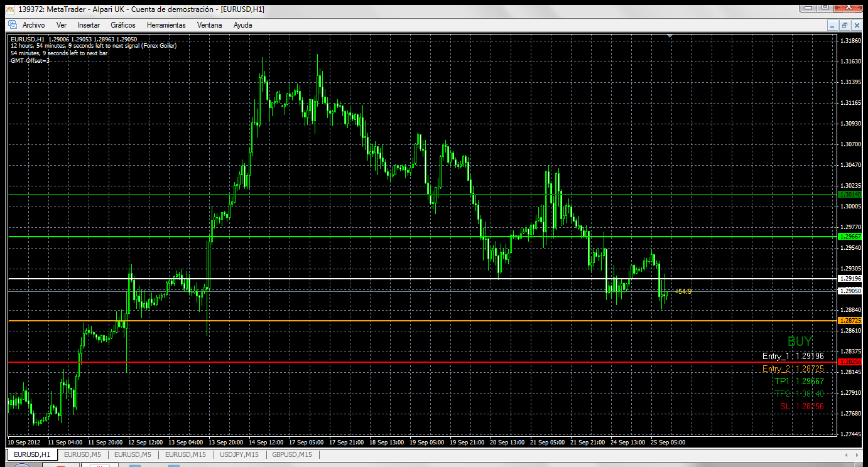The width and height of the screenshot is (868, 467).
Task: Switch to the USDJPY,M15 chart tab
Action: (240, 454)
